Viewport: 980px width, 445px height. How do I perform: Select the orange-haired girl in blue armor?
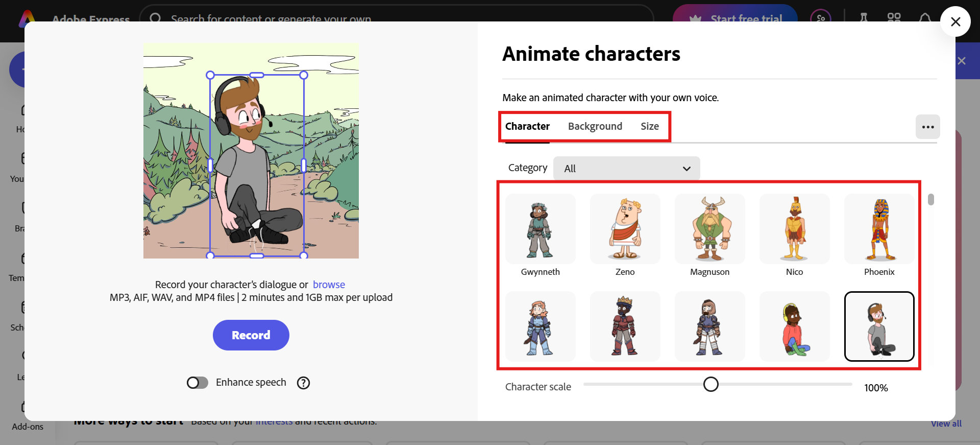coord(541,326)
